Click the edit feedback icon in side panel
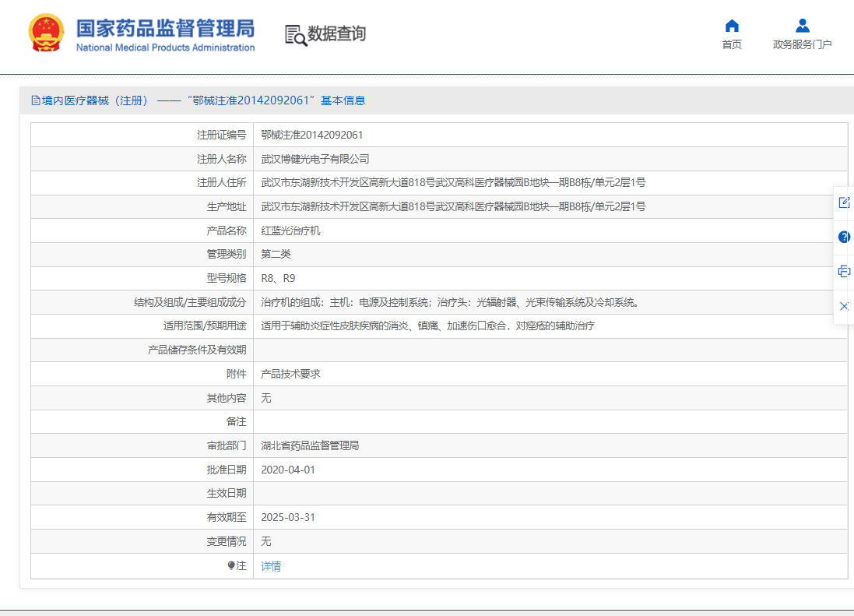 844,202
